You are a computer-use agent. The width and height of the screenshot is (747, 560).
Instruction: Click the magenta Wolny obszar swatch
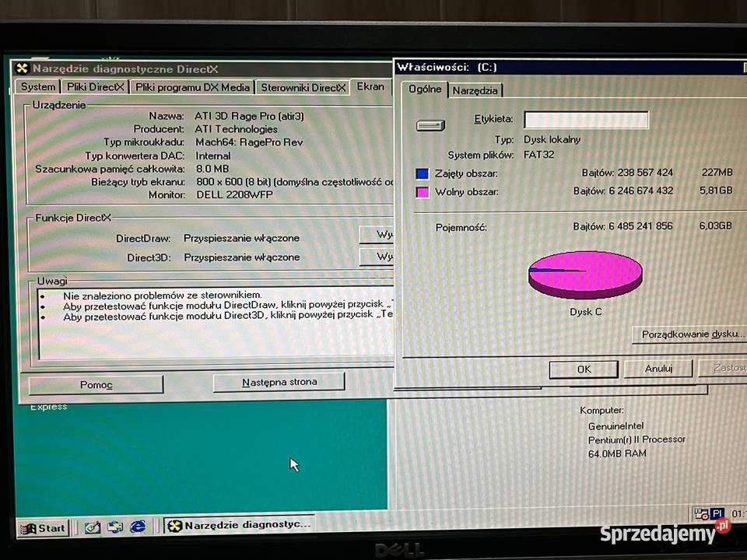coord(422,192)
